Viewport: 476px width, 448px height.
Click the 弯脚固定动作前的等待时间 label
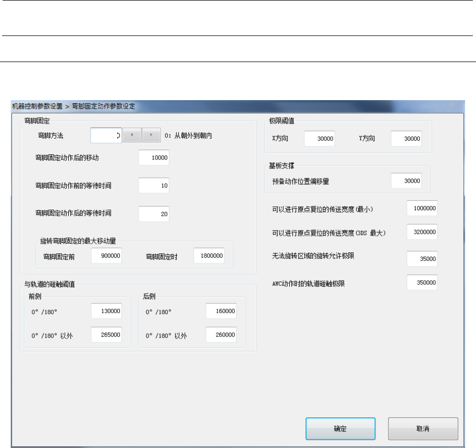(73, 186)
